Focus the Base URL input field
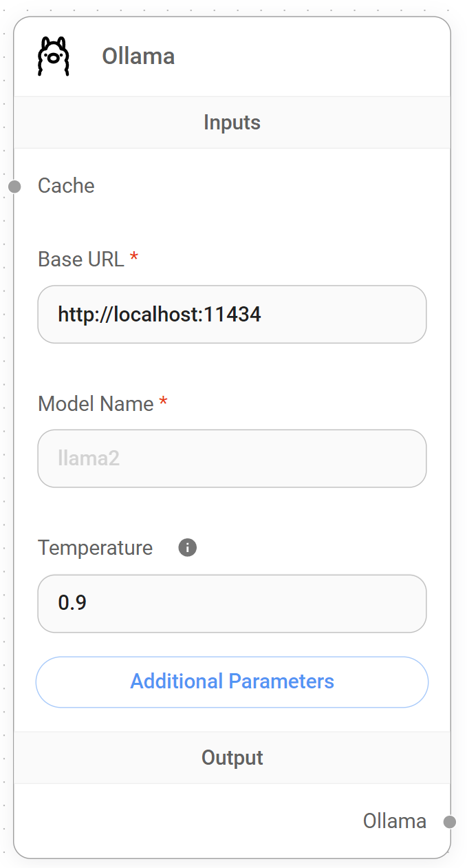 pyautogui.click(x=232, y=315)
